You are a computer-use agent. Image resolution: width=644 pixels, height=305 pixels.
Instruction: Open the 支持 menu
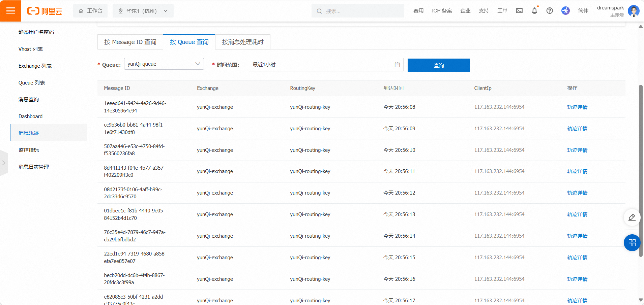[x=484, y=11]
